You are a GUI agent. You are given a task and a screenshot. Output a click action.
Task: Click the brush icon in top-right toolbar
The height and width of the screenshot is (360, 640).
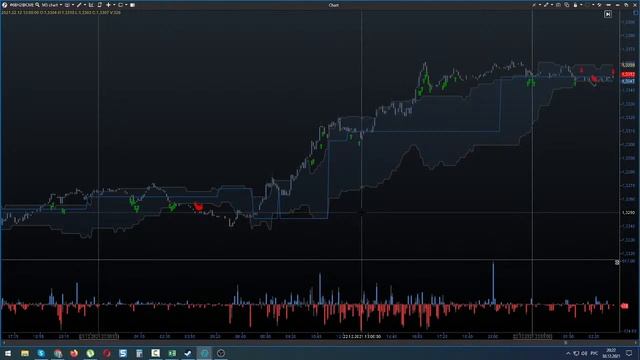click(x=546, y=5)
